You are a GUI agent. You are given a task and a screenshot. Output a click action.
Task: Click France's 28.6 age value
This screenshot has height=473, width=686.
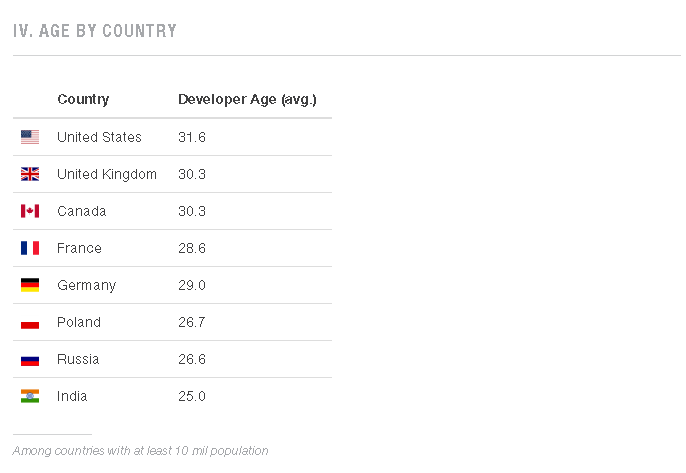tap(192, 248)
